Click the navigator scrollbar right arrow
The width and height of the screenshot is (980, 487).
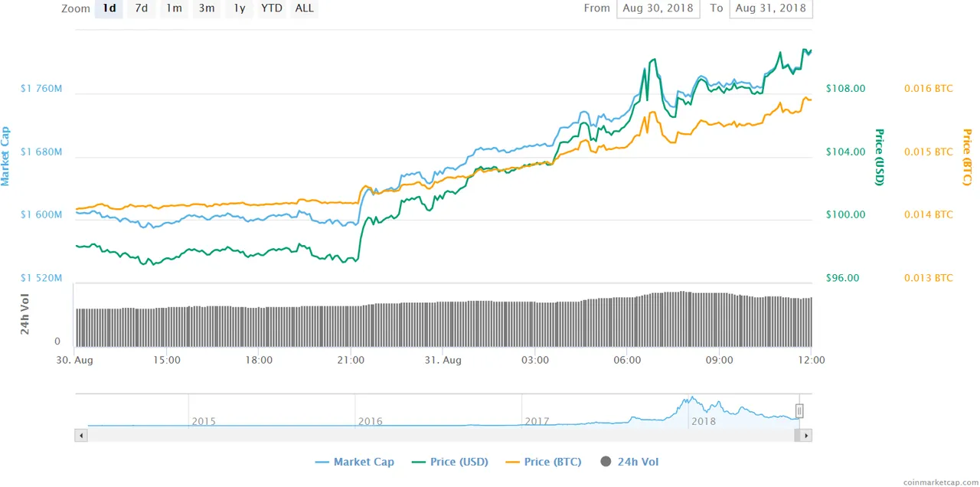coord(806,436)
